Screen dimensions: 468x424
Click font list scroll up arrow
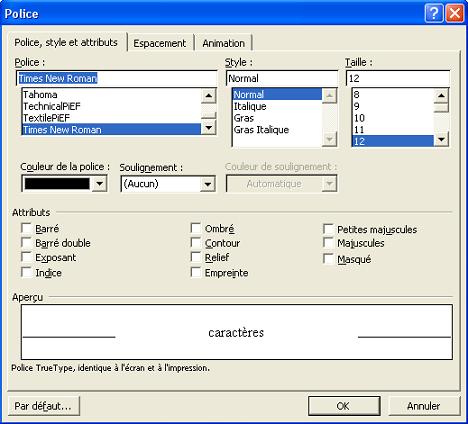pos(209,96)
